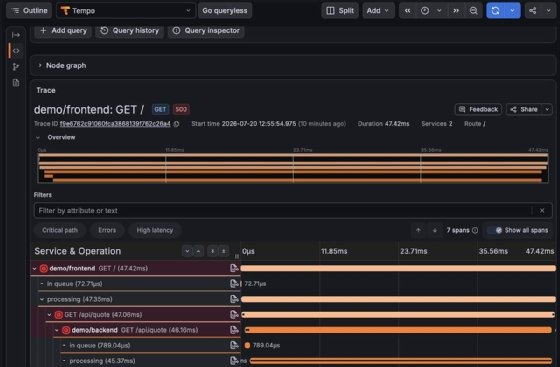Viewport: 560px width, 367px height.
Task: Collapse the Overview section
Action: (x=38, y=137)
